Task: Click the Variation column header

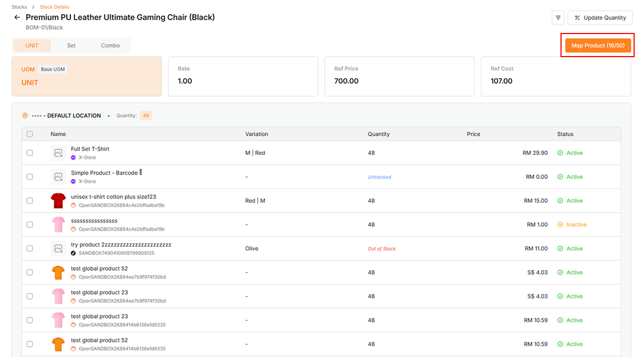Action: point(257,134)
